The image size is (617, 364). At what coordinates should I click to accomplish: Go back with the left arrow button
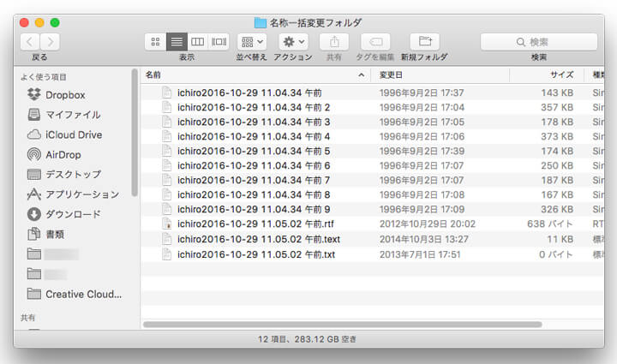coord(30,42)
